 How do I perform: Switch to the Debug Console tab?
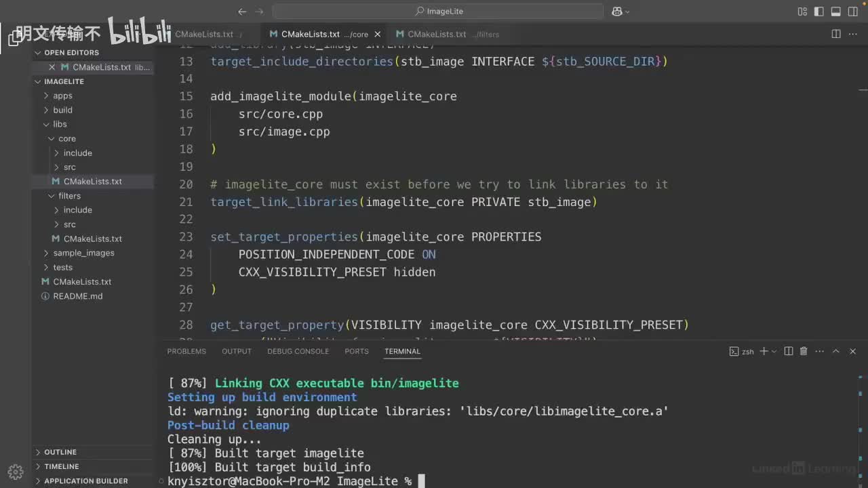pyautogui.click(x=298, y=351)
